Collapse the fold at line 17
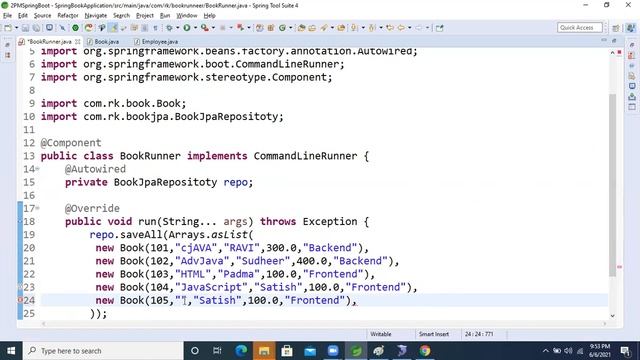This screenshot has width=640, height=360. click(x=37, y=208)
